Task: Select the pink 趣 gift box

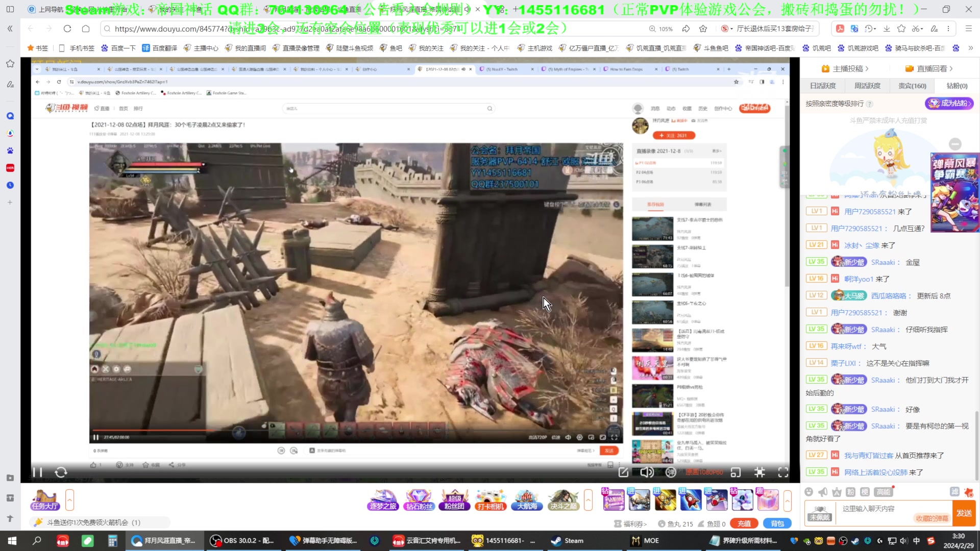Action: 767,500
